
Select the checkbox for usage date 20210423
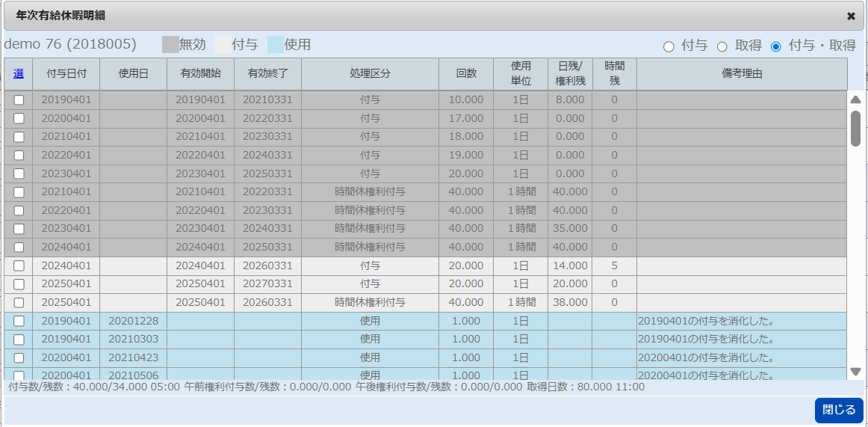point(19,358)
